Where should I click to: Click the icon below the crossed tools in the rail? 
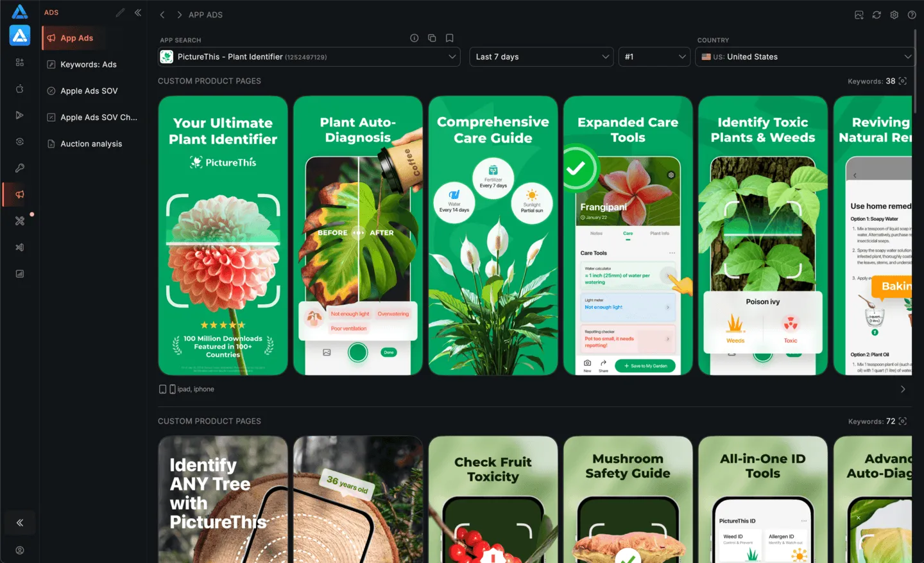pyautogui.click(x=20, y=247)
